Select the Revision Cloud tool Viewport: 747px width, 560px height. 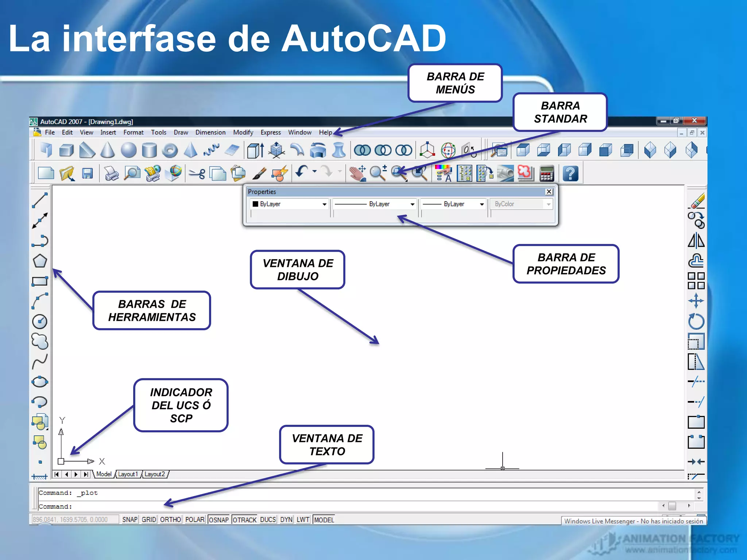40,341
